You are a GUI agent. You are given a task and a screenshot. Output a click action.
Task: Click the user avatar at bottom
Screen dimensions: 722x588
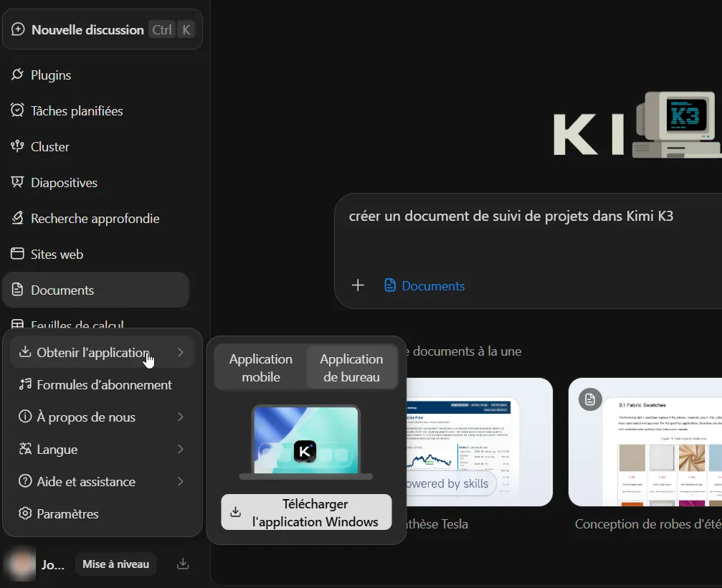pyautogui.click(x=20, y=564)
